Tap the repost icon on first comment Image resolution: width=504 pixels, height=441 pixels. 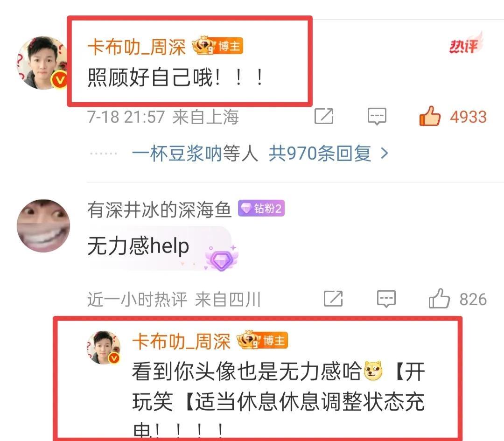coord(324,116)
